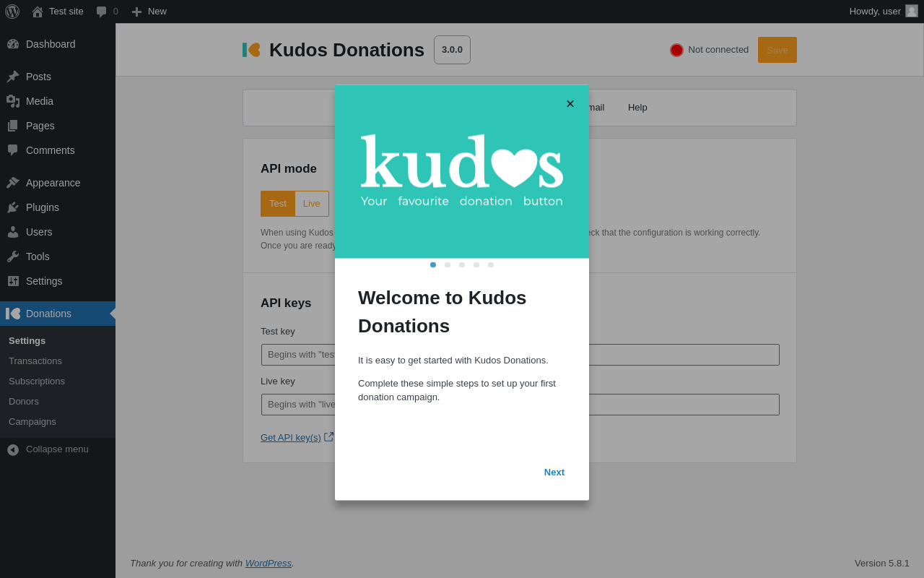Click the 3.0.0 version badge
Image resolution: width=924 pixels, height=578 pixels.
point(452,50)
